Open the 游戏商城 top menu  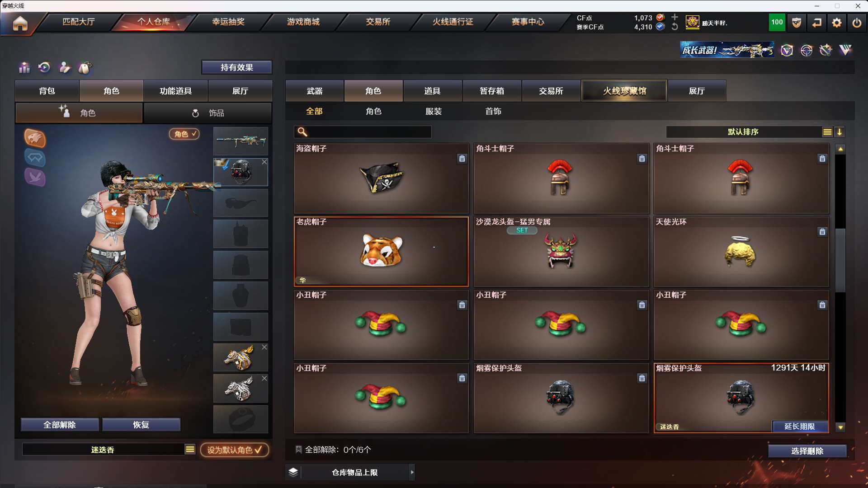(x=303, y=22)
